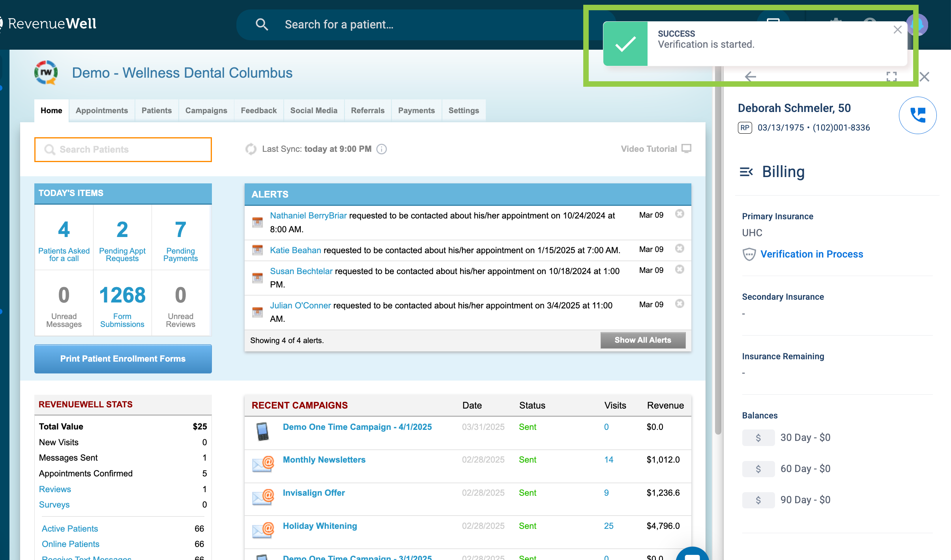Dismiss the success notification with its X
951x560 pixels.
(x=897, y=30)
